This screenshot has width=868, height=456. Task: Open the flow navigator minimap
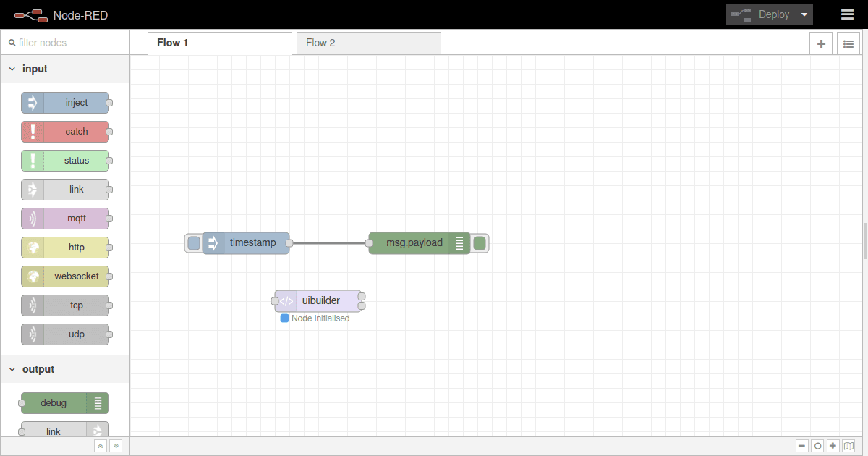(847, 445)
